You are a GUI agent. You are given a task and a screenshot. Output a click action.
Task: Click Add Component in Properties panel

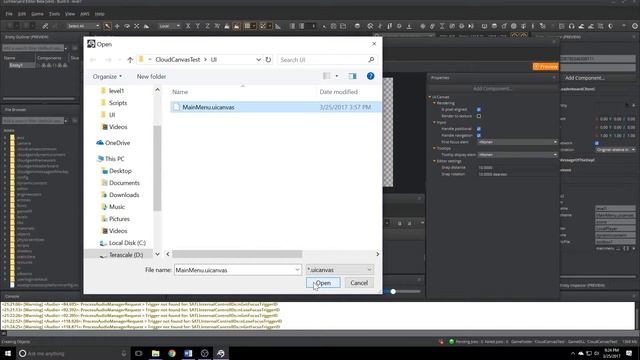(492, 89)
